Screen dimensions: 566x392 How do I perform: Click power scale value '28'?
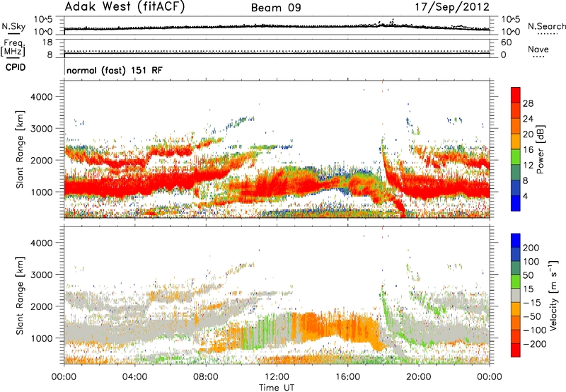tap(528, 103)
